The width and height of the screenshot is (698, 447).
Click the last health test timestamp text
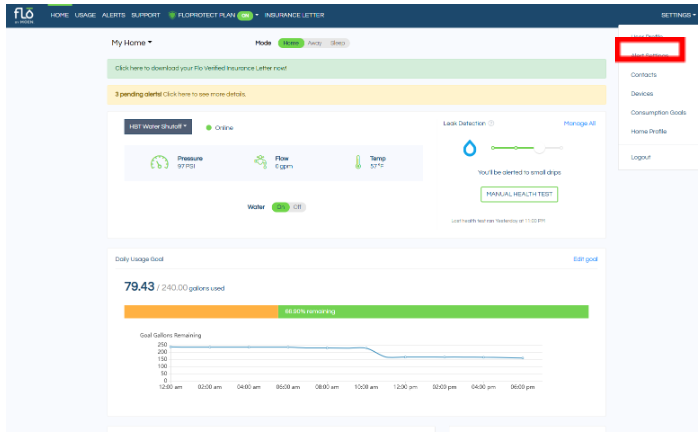pos(498,221)
